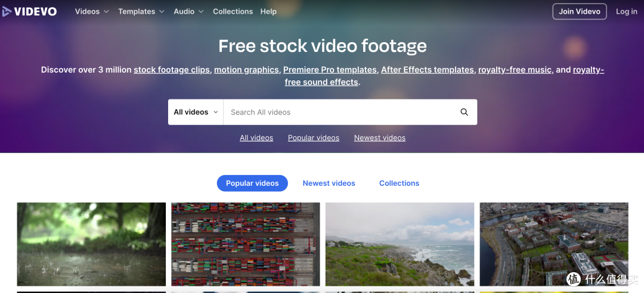Viewport: 644px width, 293px height.
Task: Expand the Templates menu
Action: click(x=141, y=11)
